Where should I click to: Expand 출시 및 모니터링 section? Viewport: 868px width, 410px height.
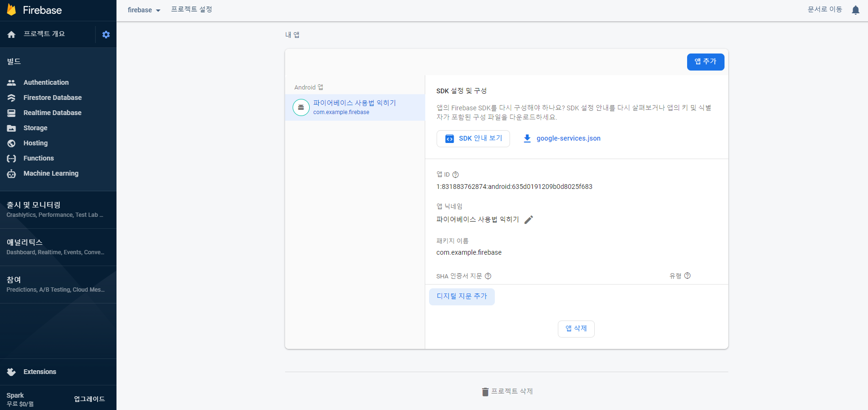coord(58,209)
